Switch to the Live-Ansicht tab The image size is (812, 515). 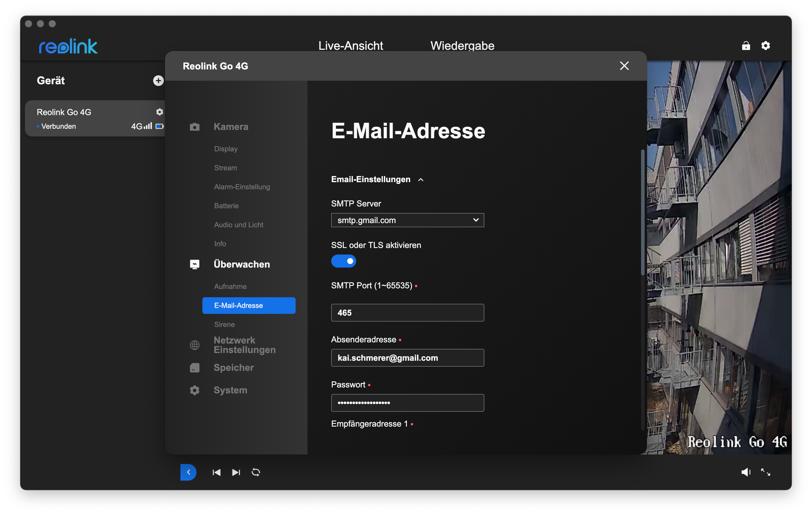click(x=351, y=45)
